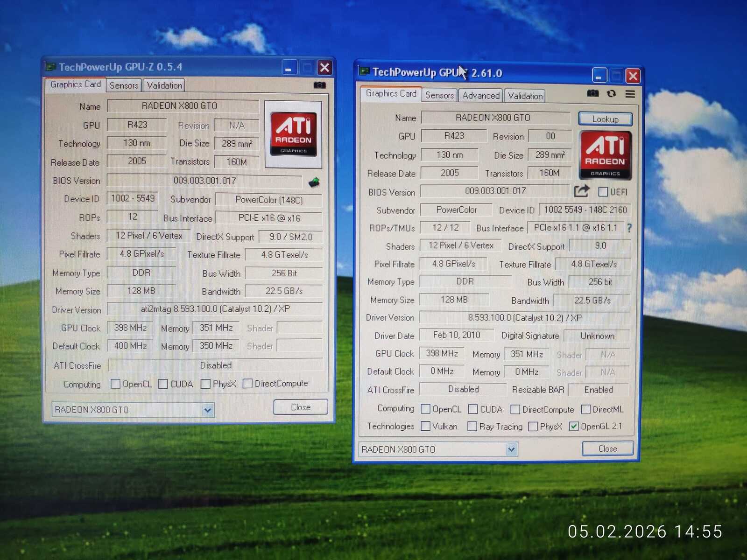Image resolution: width=747 pixels, height=560 pixels.
Task: Click the Lookup button
Action: 606,119
